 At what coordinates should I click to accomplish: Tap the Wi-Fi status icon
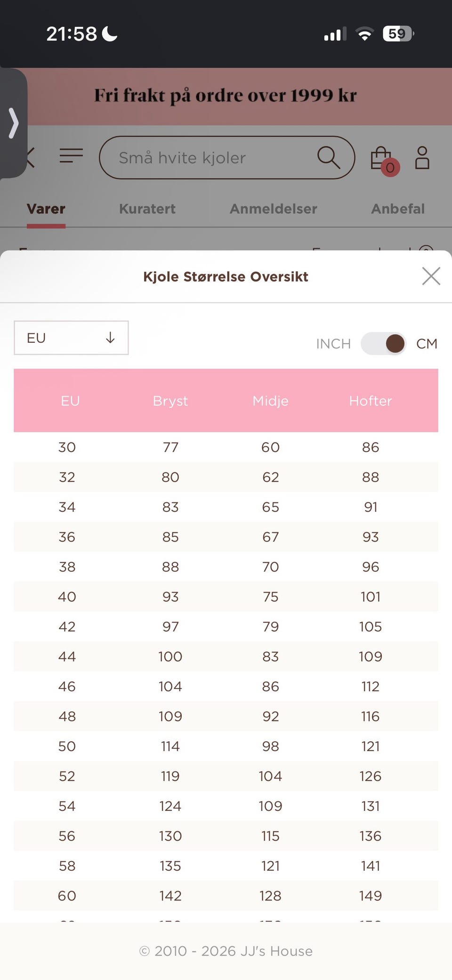(x=364, y=34)
